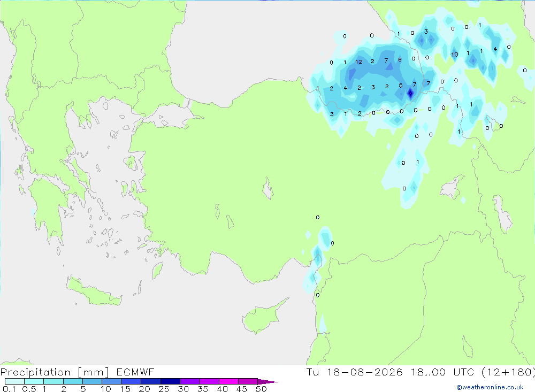Click the 45–50 mm legend color swatch
This screenshot has width=535, height=392.
pos(248,381)
